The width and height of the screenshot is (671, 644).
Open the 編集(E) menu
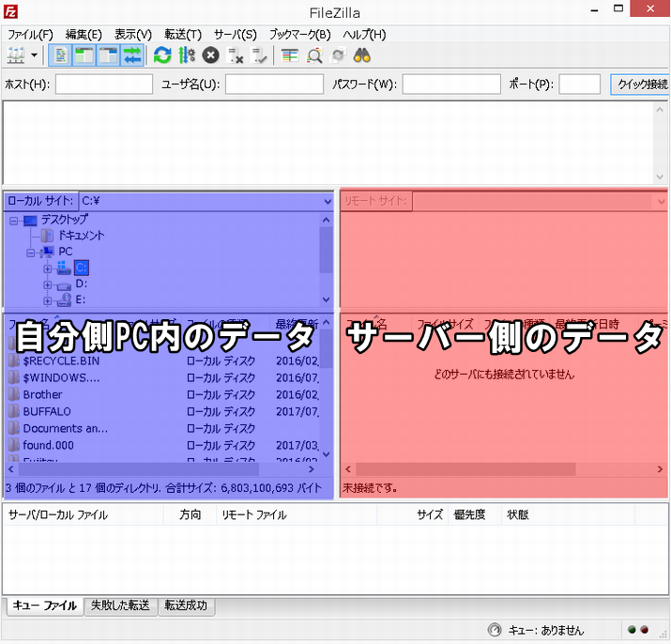[84, 35]
